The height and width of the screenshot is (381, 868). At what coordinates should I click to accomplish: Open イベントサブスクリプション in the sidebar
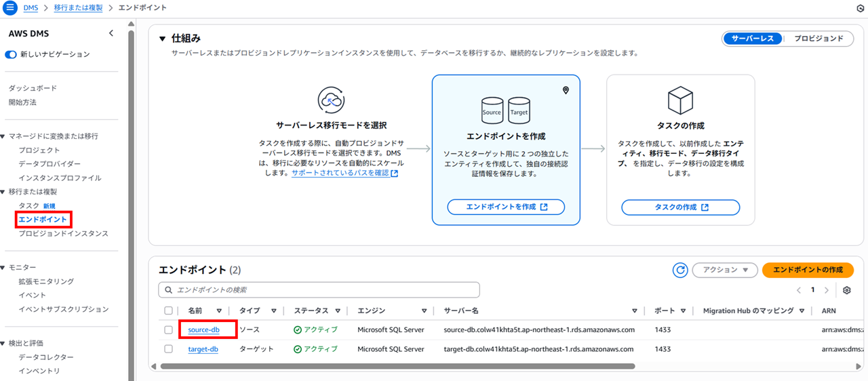tap(63, 309)
